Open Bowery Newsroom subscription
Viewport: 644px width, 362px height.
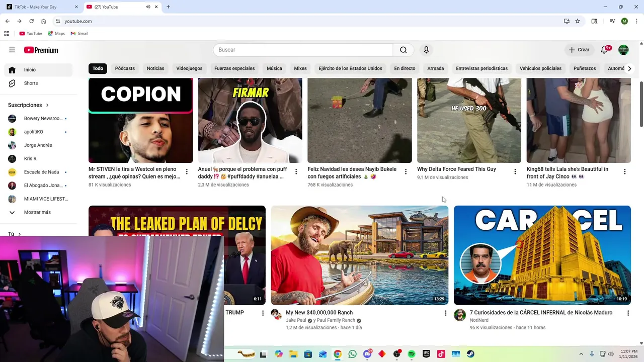38,119
